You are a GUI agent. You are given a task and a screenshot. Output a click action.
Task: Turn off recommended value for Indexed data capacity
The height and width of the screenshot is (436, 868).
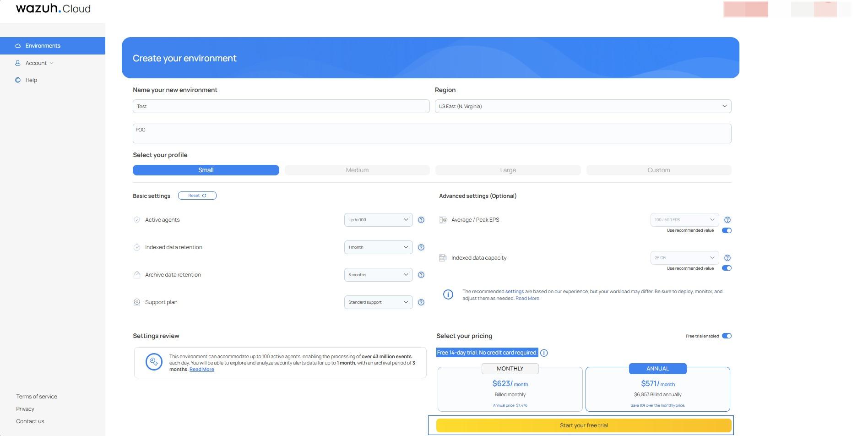click(727, 268)
